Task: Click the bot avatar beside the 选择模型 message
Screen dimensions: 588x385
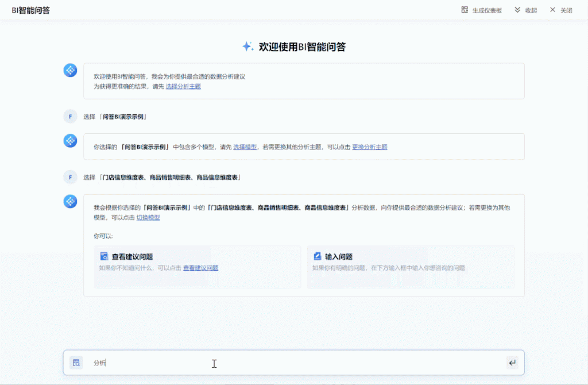Action: (x=70, y=141)
